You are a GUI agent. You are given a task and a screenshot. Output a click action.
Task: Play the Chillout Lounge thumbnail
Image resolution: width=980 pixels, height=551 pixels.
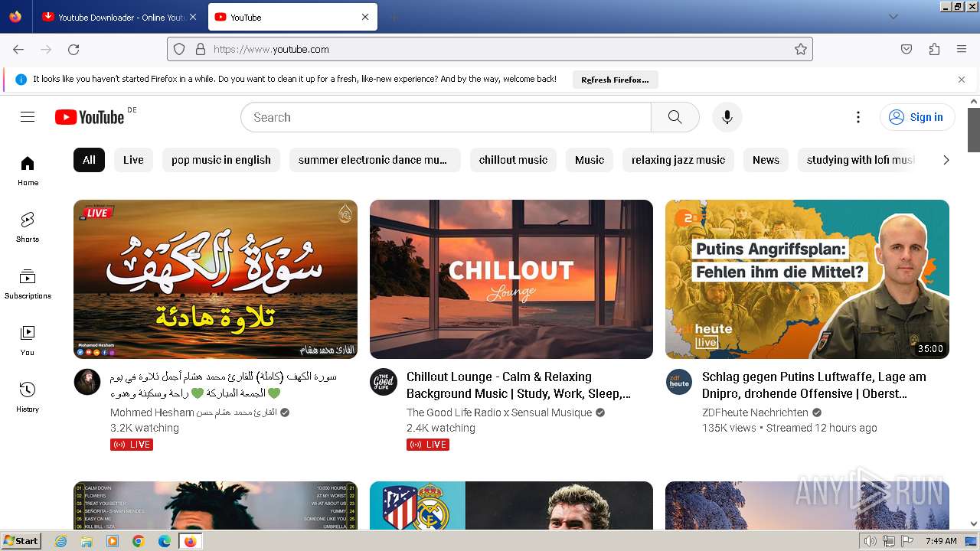pyautogui.click(x=511, y=279)
